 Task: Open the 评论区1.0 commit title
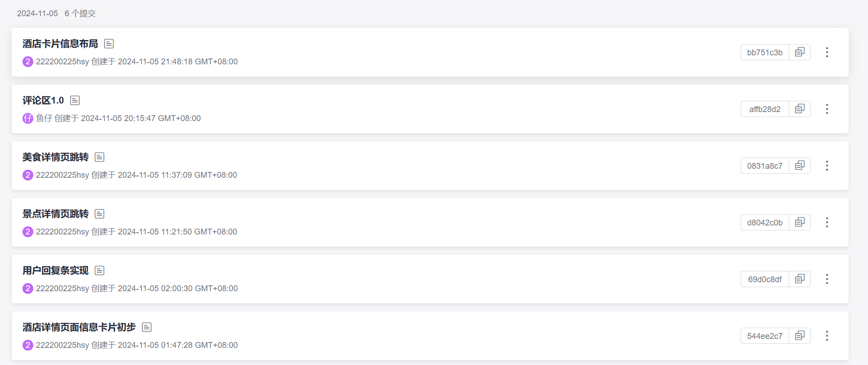point(43,100)
